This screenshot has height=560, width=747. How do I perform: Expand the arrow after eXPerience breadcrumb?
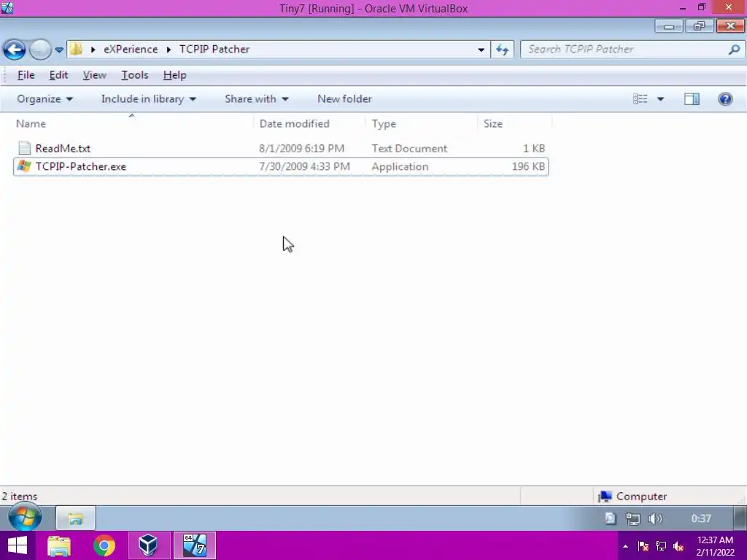169,50
